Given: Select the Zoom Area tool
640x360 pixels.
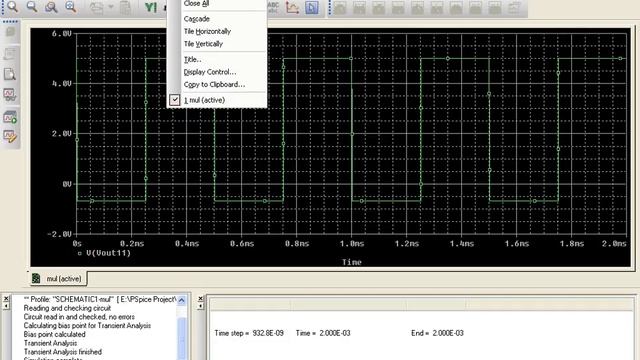Looking at the screenshot, I should 51,7.
